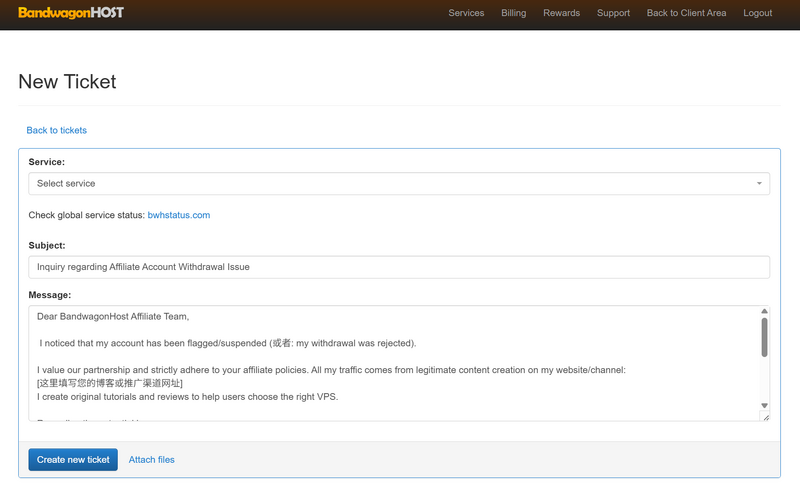Screen dimensions: 800x486
Task: Click the BandwagonHOST logo
Action: (x=71, y=13)
